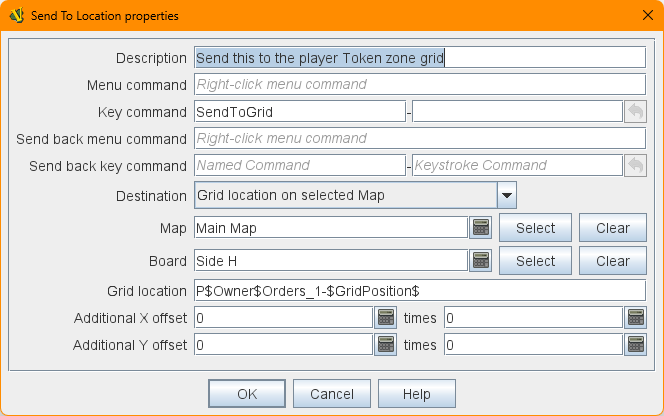The width and height of the screenshot is (664, 416).
Task: Click calculator icon next to Additional Y offset
Action: coord(386,345)
